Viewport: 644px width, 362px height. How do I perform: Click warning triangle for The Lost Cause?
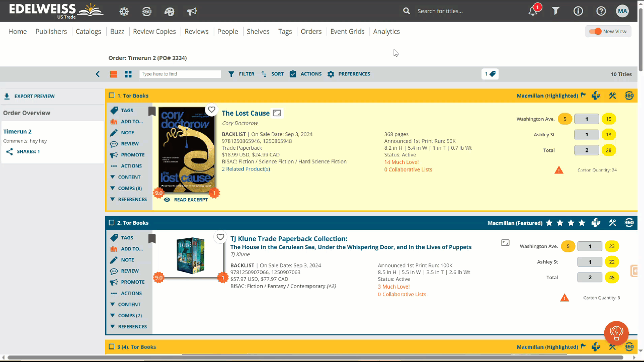click(x=559, y=170)
